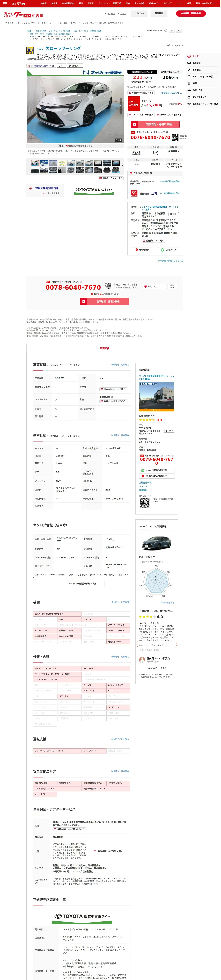
Task: Show the next main car photo arrow
Action: click(121, 106)
